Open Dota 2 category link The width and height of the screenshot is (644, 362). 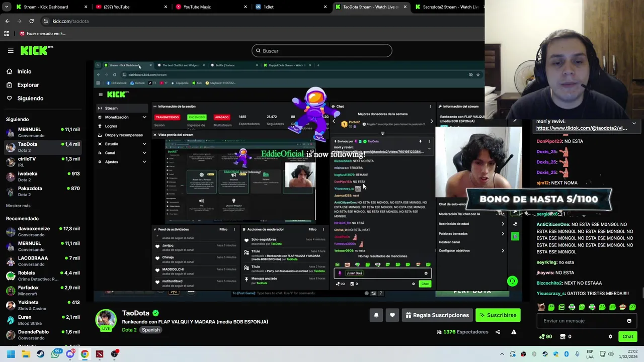pyautogui.click(x=129, y=330)
